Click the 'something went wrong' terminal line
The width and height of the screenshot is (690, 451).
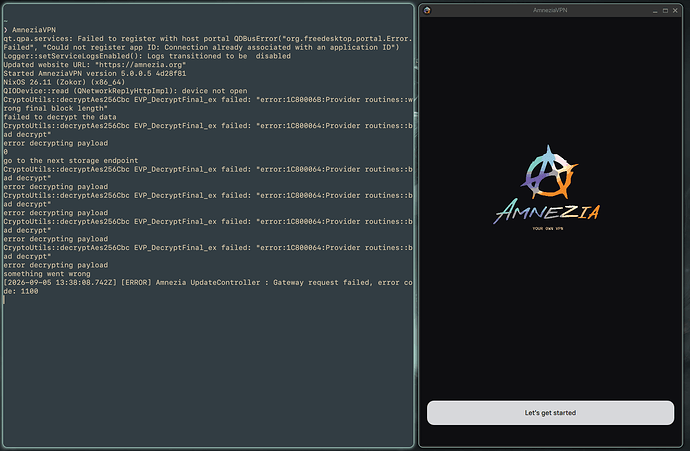click(x=47, y=274)
